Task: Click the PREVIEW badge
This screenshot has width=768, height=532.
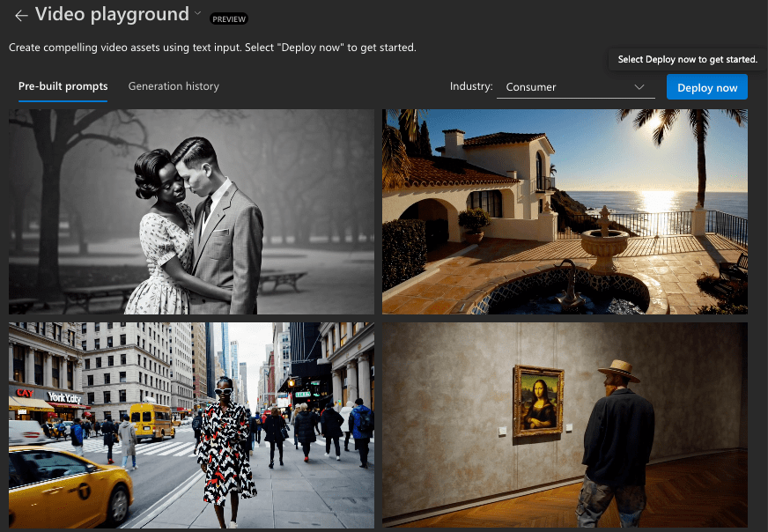Action: [x=229, y=18]
